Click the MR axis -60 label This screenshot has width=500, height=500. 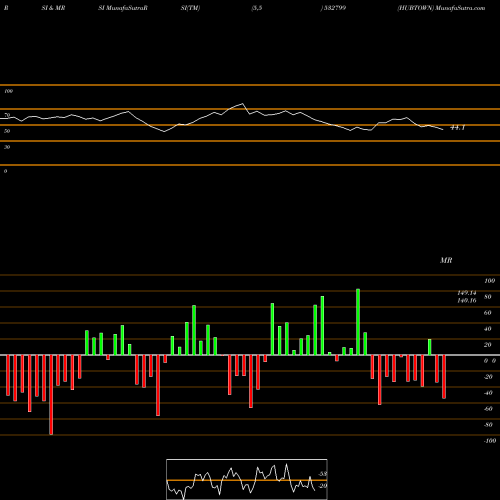(488, 409)
